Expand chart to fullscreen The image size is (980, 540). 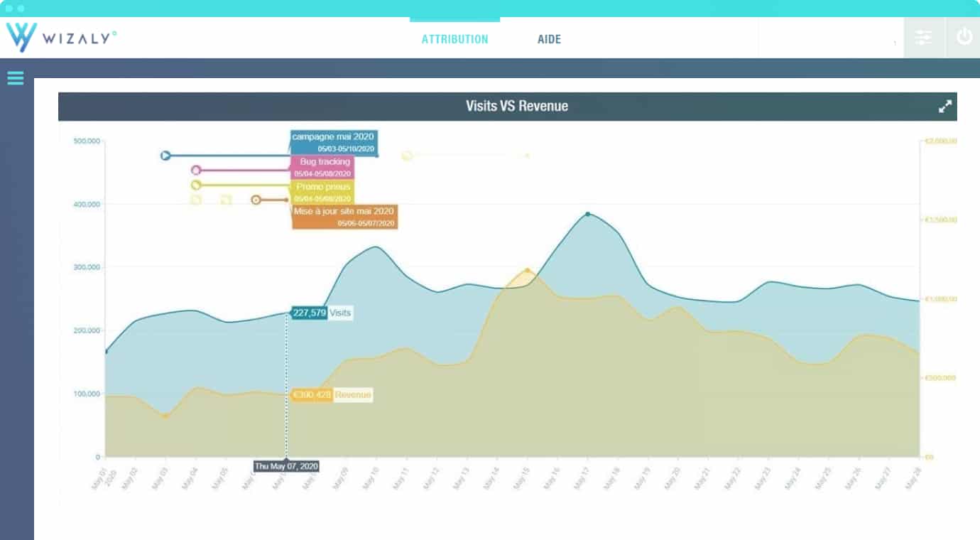click(944, 107)
